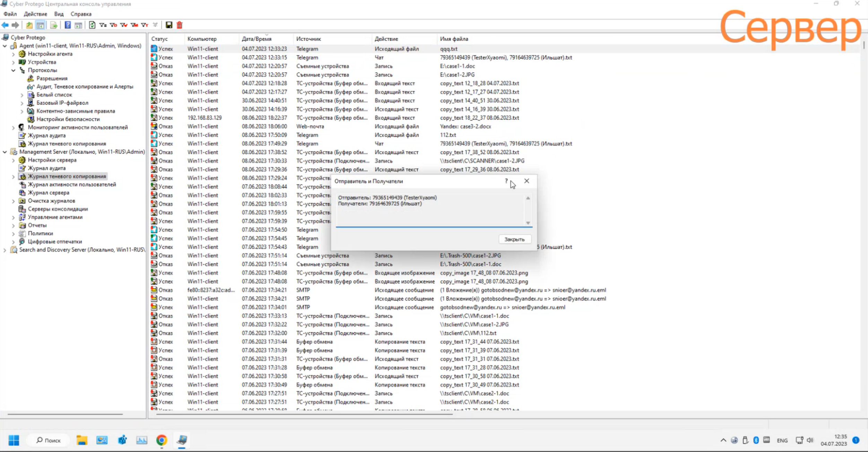Click the refresh icon in the toolbar

point(92,25)
